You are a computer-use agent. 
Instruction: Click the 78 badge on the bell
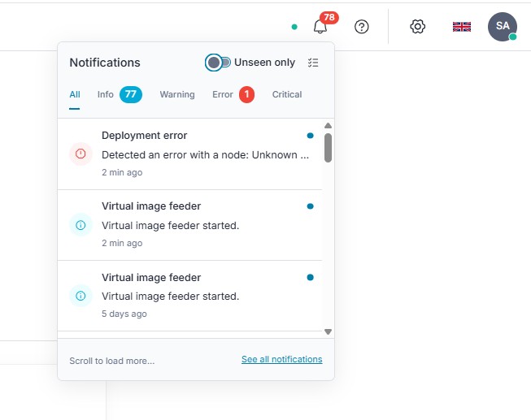pyautogui.click(x=329, y=17)
